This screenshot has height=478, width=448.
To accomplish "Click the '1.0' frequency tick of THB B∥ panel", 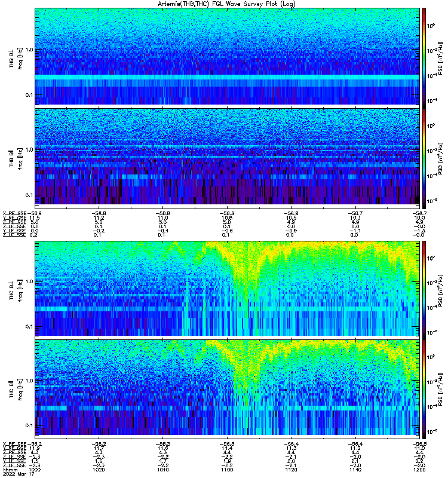I will [x=29, y=150].
